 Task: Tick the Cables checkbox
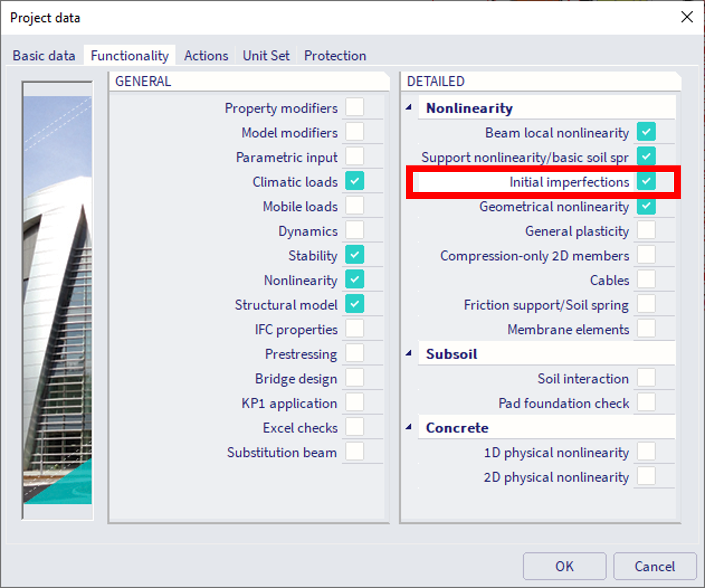point(646,280)
